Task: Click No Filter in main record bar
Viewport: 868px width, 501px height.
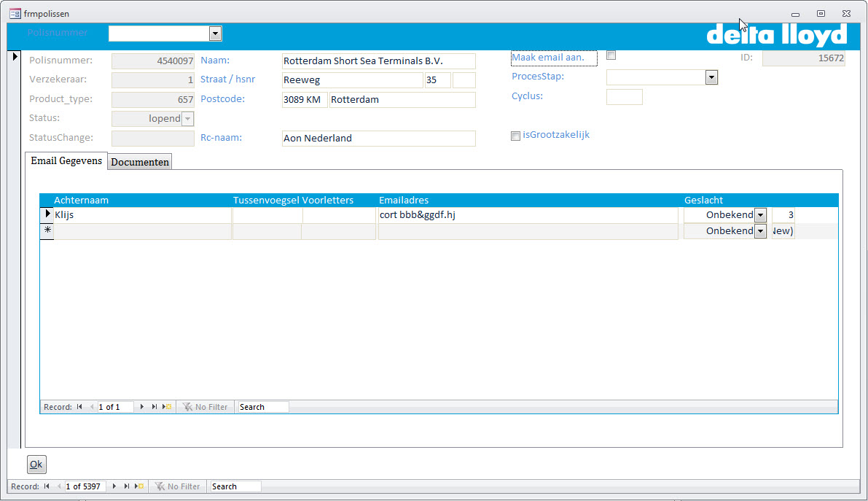Action: click(177, 486)
